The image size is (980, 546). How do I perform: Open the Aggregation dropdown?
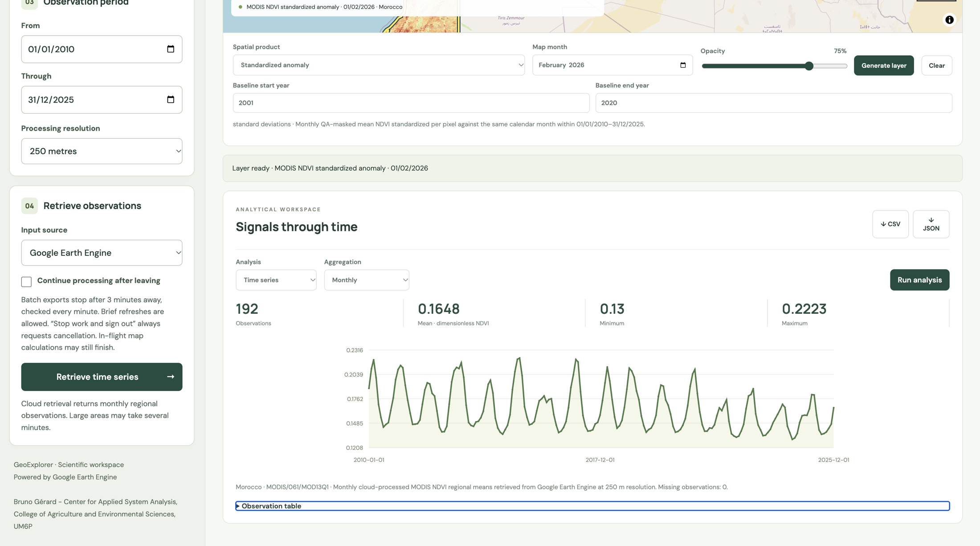tap(367, 280)
